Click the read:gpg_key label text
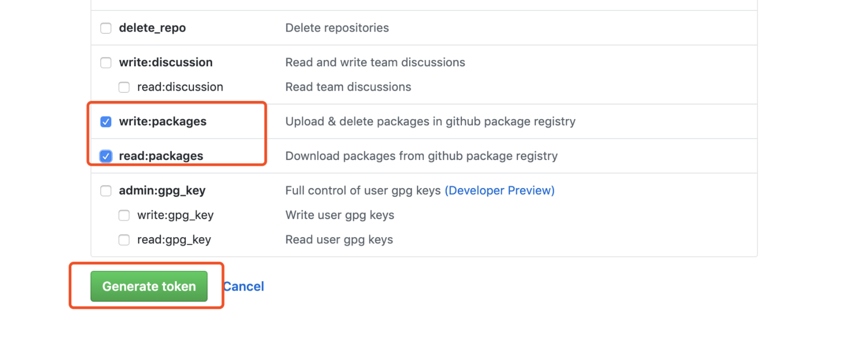The width and height of the screenshot is (868, 346). coord(174,239)
